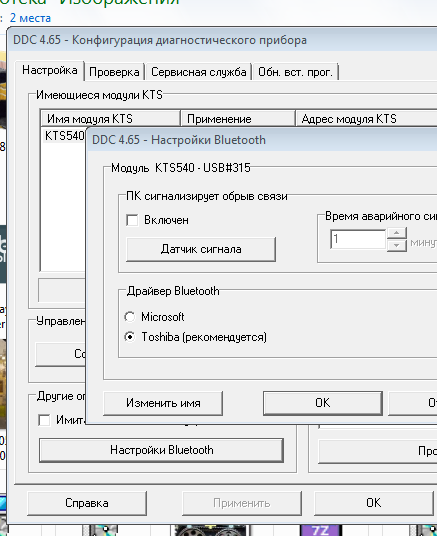Confirm Bluetooth settings with OK
This screenshot has width=437, height=536.
tap(323, 403)
